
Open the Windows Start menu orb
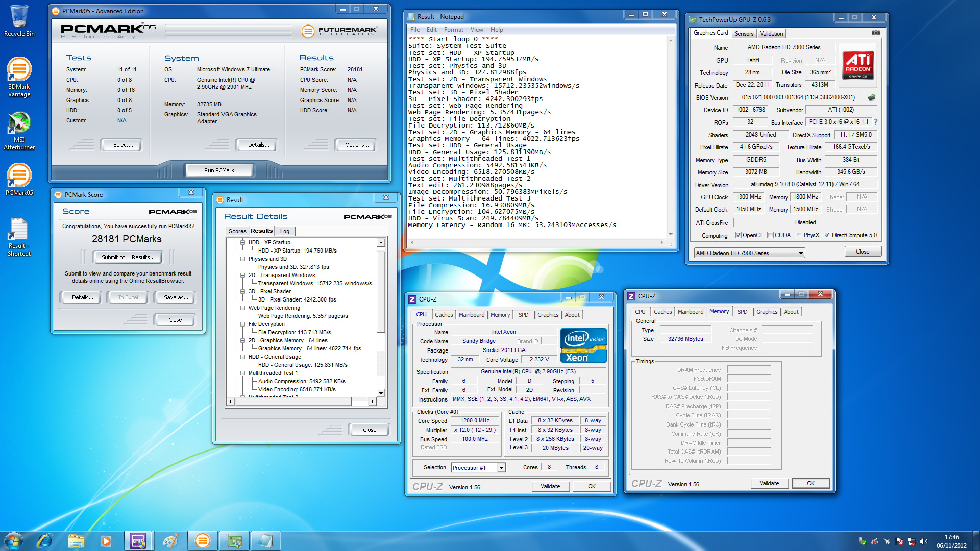coord(14,541)
